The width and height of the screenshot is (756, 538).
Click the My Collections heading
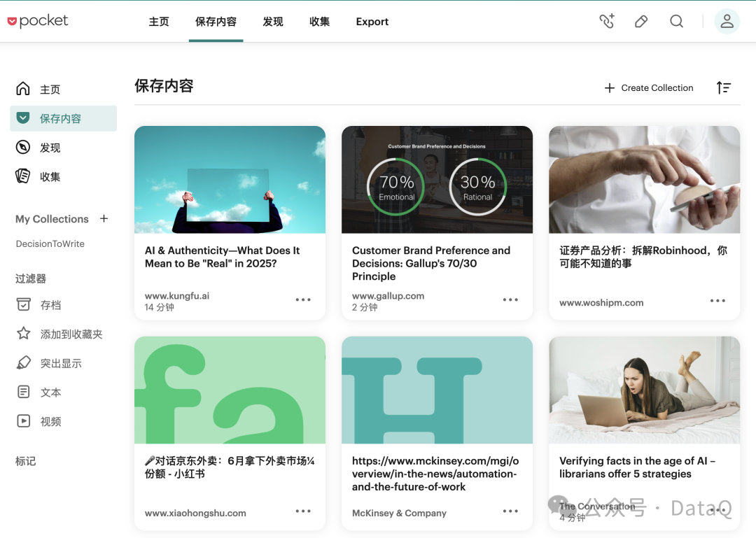52,219
